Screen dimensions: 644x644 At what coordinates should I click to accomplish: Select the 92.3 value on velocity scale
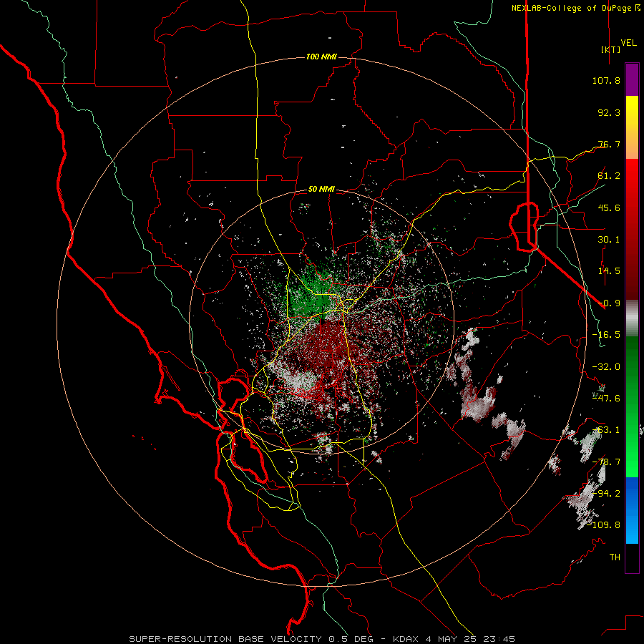(609, 112)
